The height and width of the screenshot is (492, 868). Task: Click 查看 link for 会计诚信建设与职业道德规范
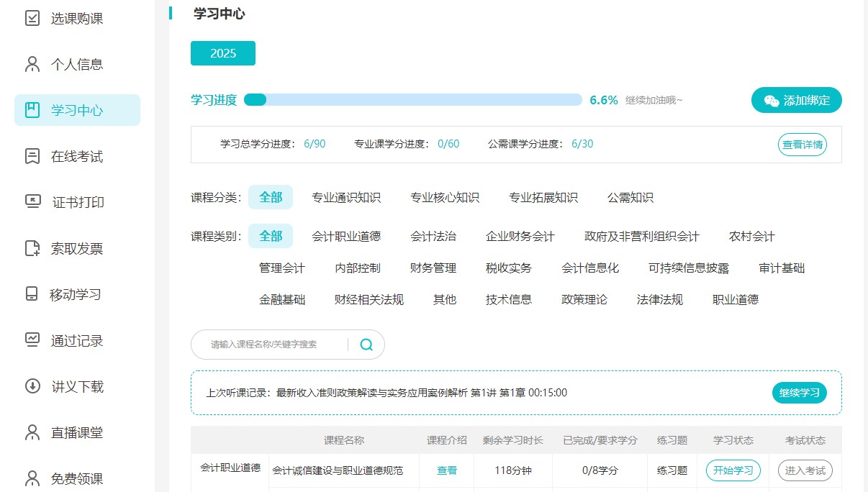pos(447,470)
